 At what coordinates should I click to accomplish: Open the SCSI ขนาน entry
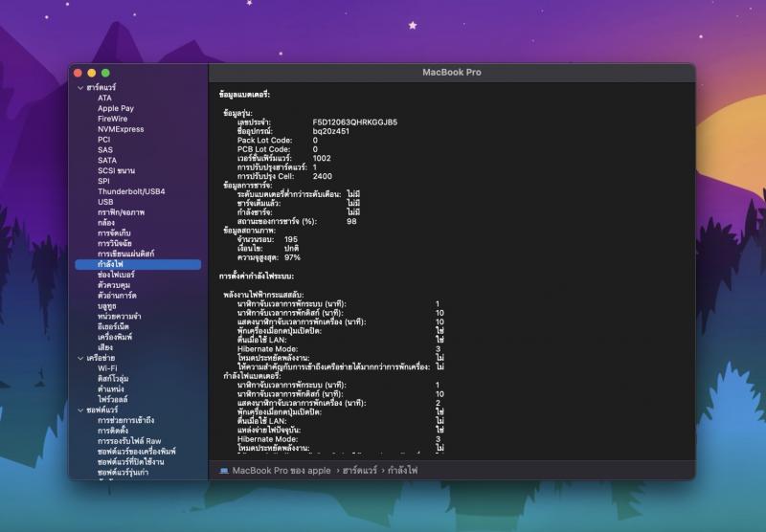(116, 171)
